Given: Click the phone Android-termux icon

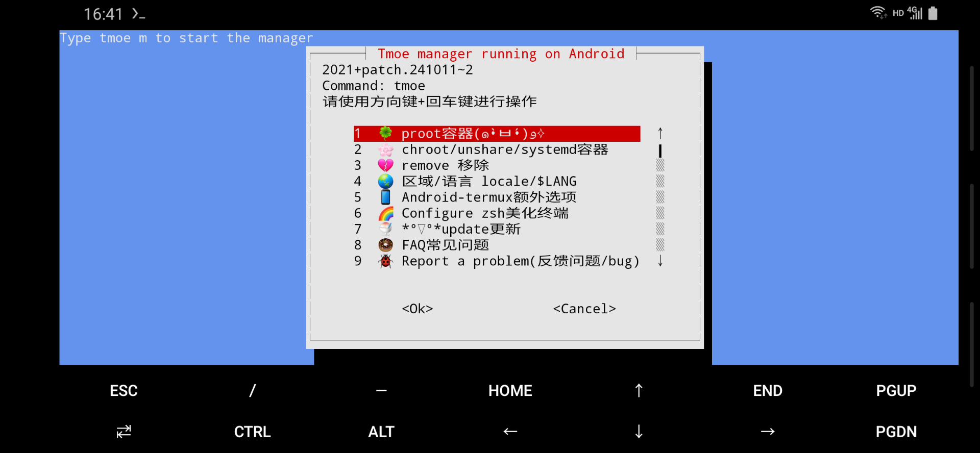Looking at the screenshot, I should pyautogui.click(x=385, y=197).
